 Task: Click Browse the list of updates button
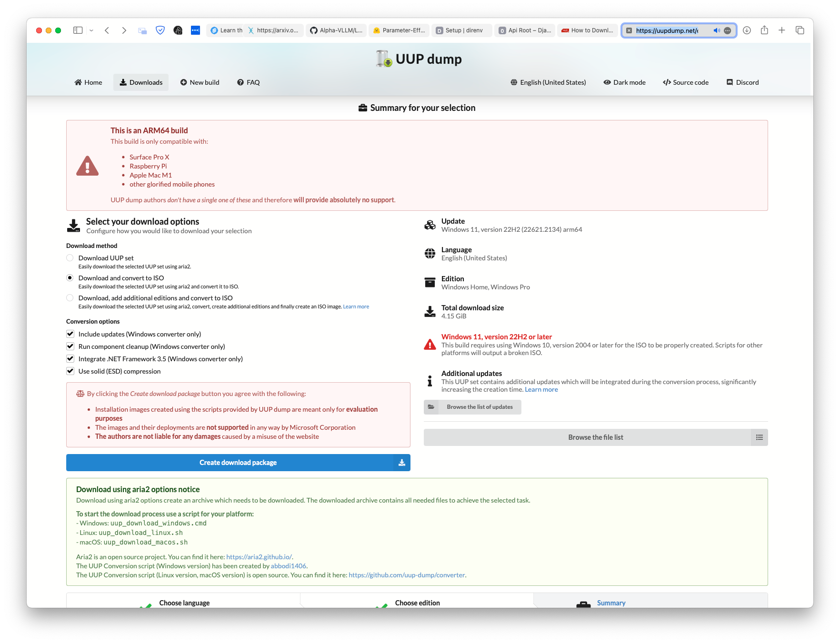(473, 407)
